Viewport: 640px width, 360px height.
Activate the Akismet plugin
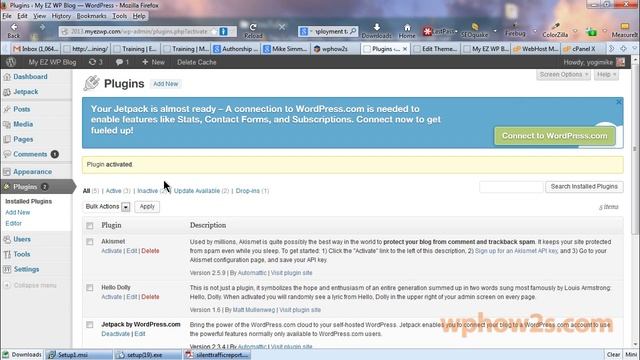pyautogui.click(x=111, y=251)
